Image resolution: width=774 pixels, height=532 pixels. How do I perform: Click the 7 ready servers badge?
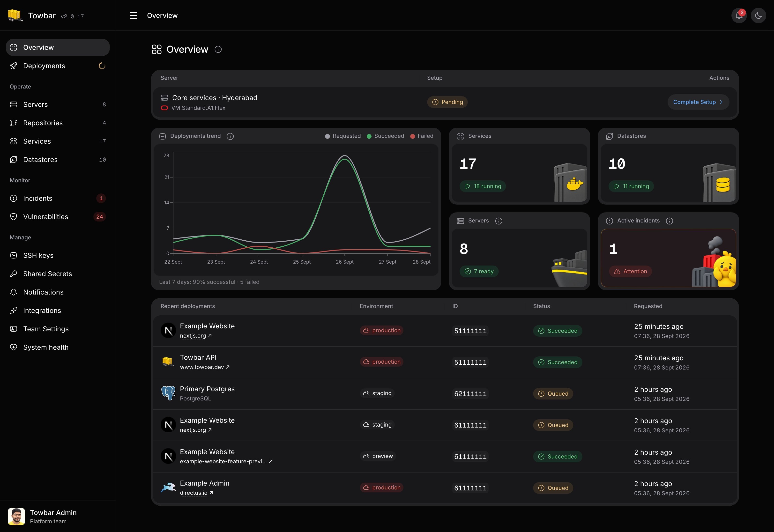coord(479,271)
